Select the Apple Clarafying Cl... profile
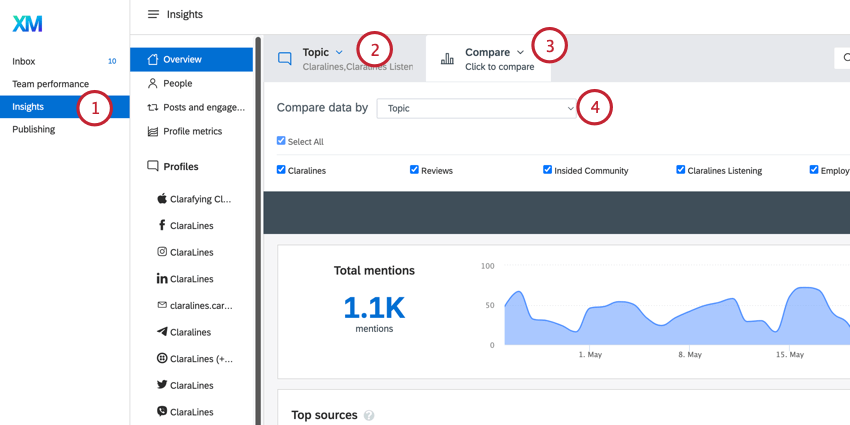The image size is (850, 425). click(x=194, y=199)
